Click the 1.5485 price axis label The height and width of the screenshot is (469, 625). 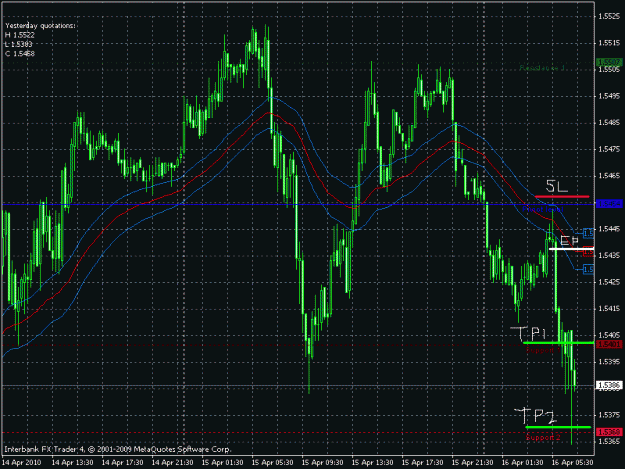(x=609, y=123)
